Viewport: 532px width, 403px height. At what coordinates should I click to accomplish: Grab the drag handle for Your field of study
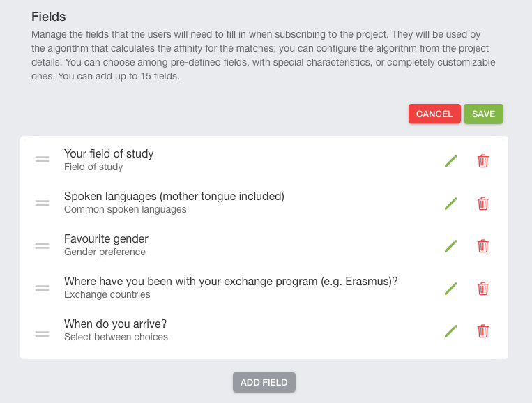[42, 159]
